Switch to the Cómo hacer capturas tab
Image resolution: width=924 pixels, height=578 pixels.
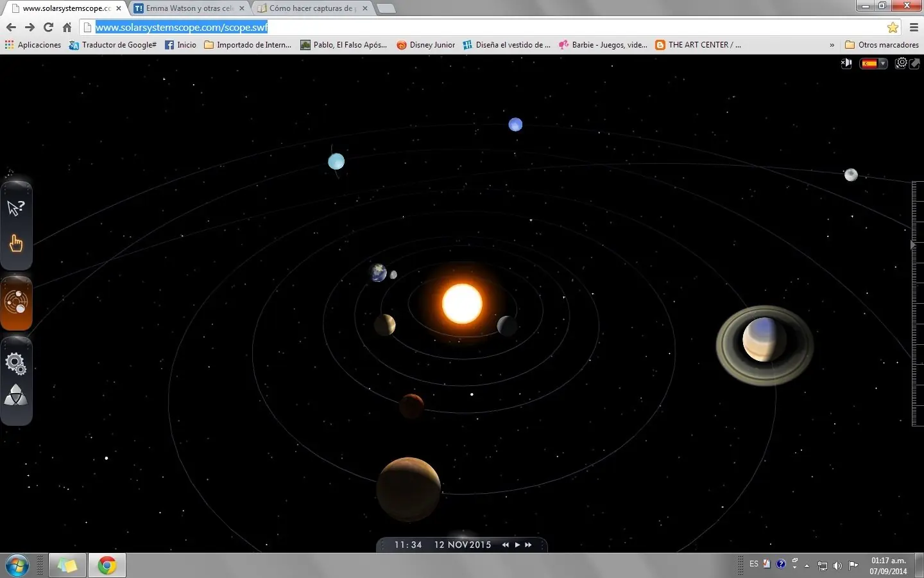click(x=312, y=8)
